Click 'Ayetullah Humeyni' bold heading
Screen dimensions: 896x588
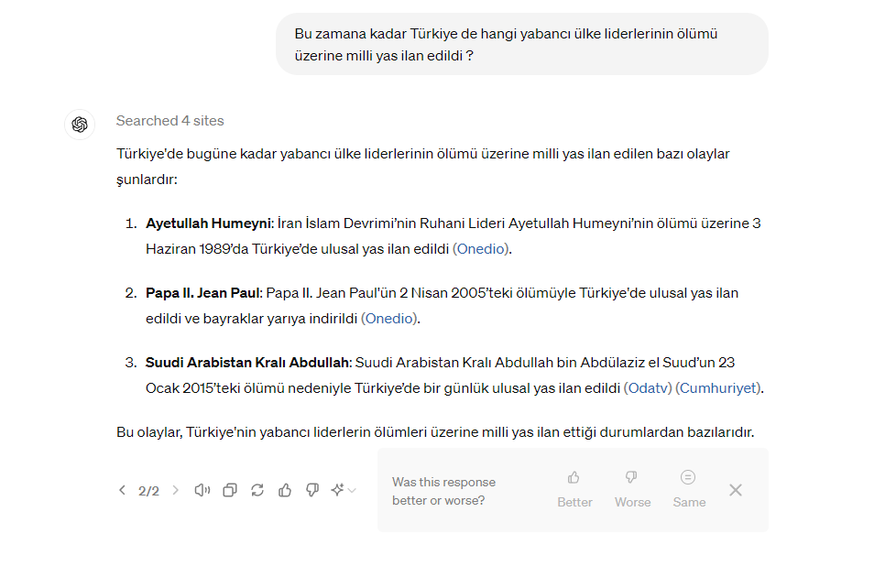(208, 223)
